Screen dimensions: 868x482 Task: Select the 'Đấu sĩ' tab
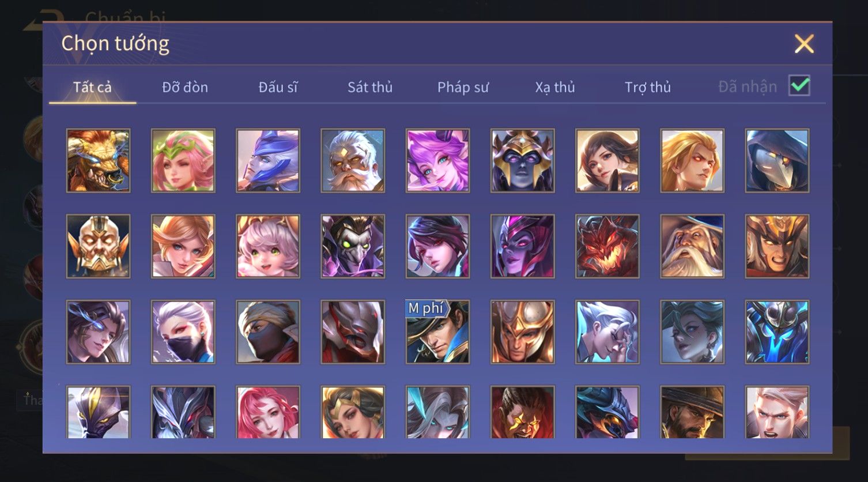pos(278,87)
